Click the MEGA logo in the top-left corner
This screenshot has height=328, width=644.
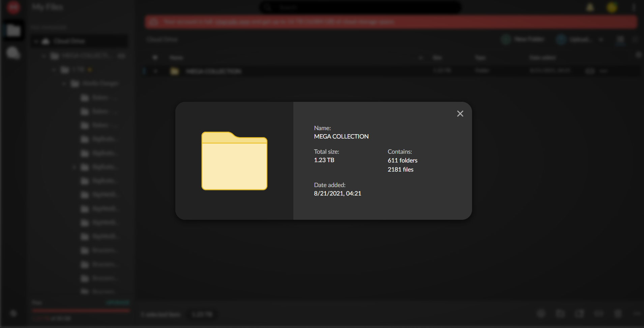[x=13, y=7]
